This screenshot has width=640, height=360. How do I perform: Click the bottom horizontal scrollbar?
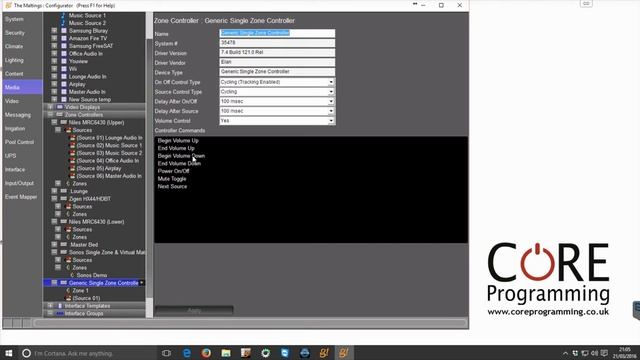[251, 323]
